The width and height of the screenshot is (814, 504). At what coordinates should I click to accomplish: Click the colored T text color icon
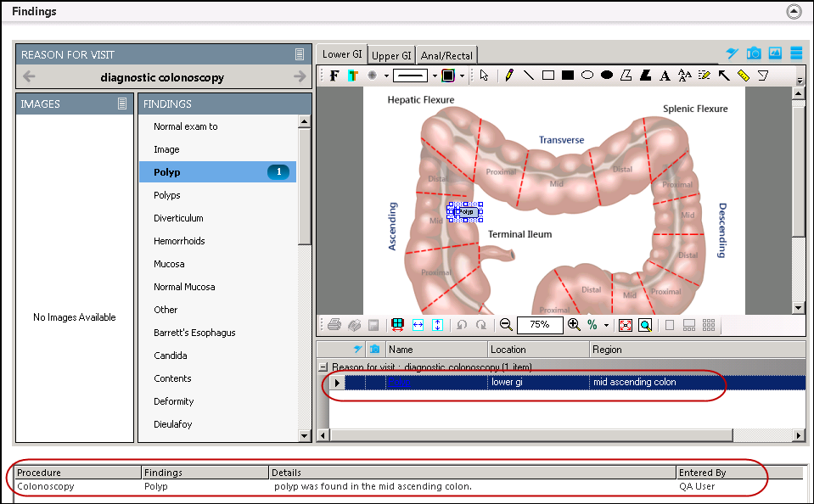coord(353,76)
